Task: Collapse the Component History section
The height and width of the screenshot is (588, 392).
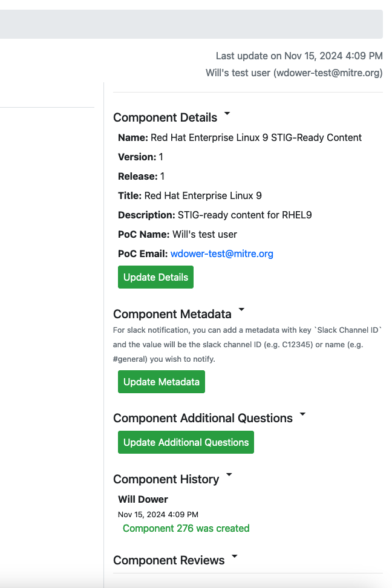Action: pos(229,475)
